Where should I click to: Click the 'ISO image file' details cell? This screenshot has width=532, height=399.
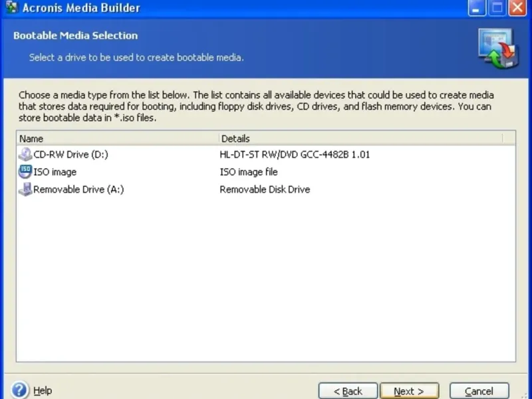(248, 172)
